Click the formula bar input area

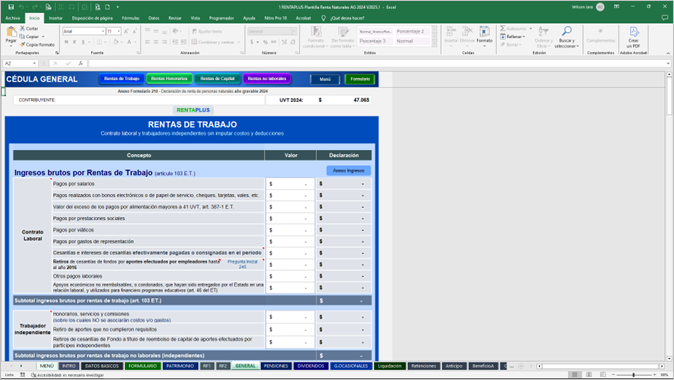tap(376, 63)
